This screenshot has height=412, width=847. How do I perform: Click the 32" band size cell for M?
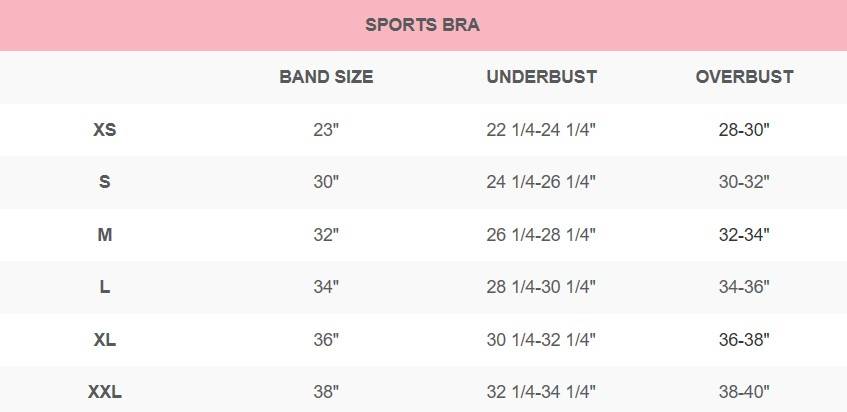[x=326, y=235]
